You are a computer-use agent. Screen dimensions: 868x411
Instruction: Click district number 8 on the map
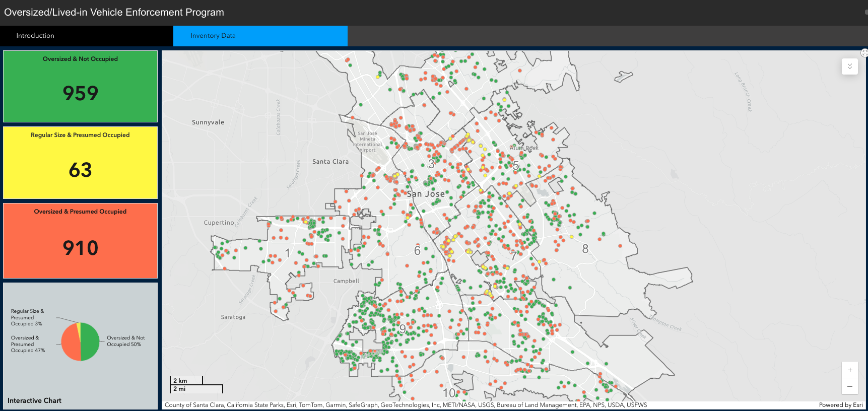tap(585, 249)
